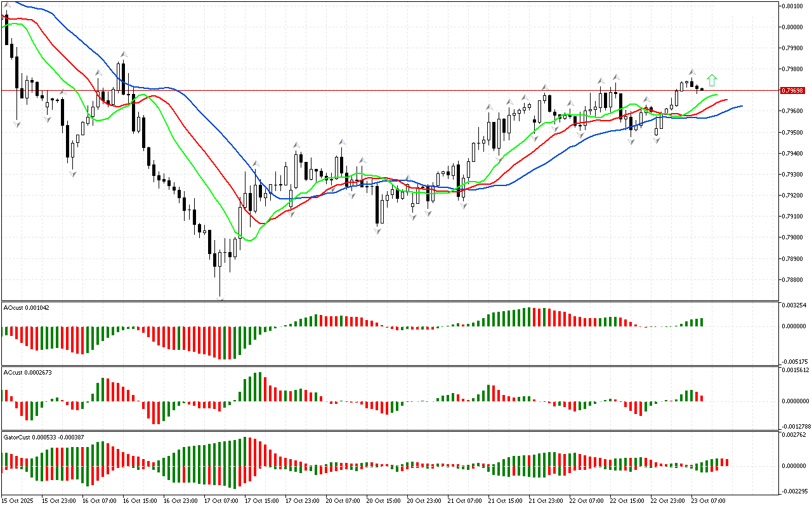
Task: Select the red 0.79698 current price tag
Action: pos(794,90)
